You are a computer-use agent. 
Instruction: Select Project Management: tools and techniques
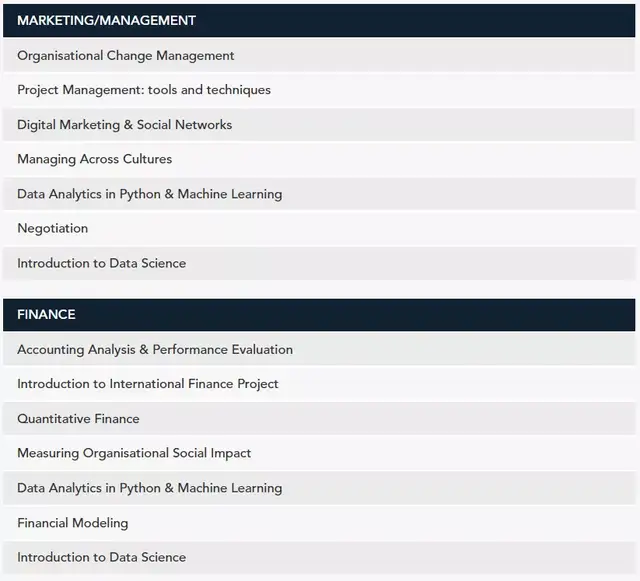point(144,90)
